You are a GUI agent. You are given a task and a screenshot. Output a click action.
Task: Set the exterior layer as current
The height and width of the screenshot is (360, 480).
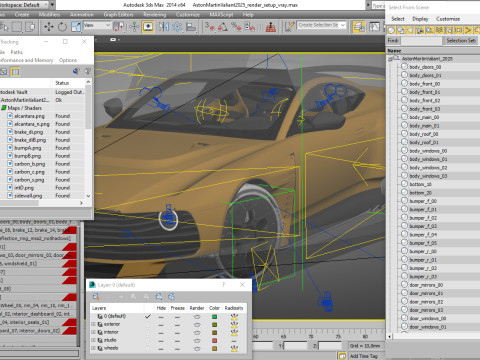tap(148, 324)
